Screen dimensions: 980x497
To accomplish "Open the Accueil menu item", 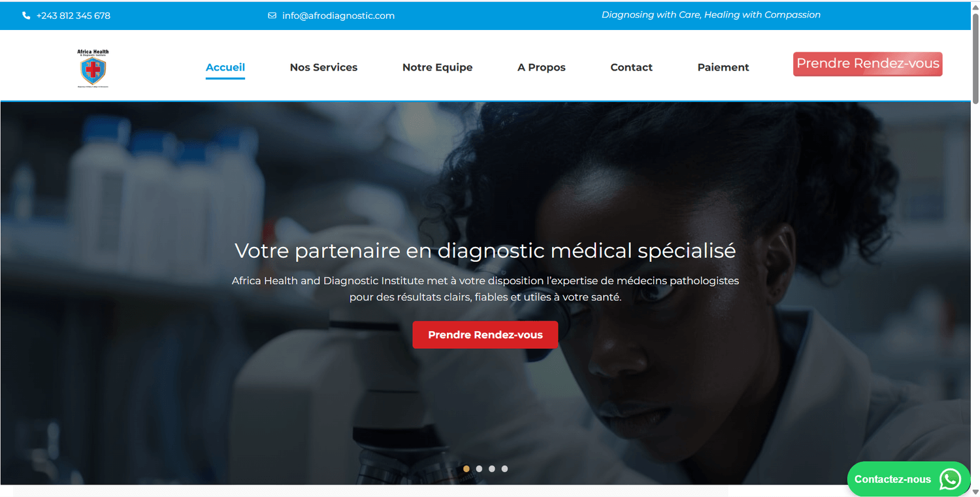I will (x=225, y=67).
